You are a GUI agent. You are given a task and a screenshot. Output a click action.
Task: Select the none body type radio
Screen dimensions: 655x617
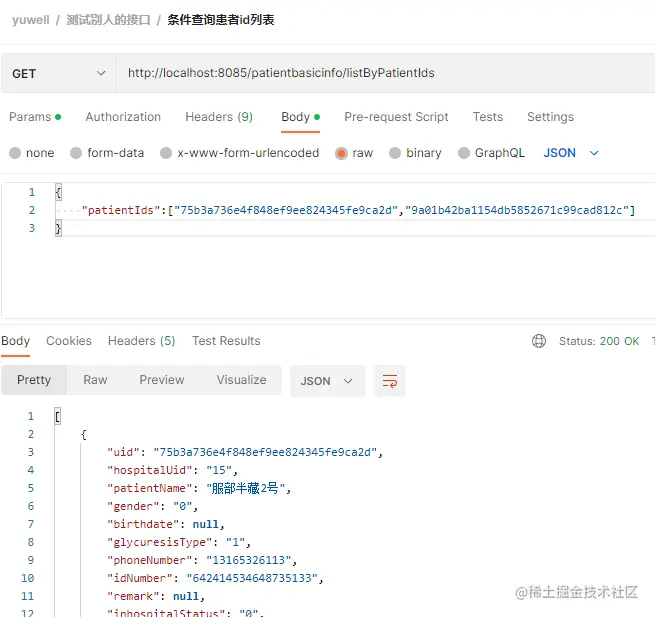15,153
